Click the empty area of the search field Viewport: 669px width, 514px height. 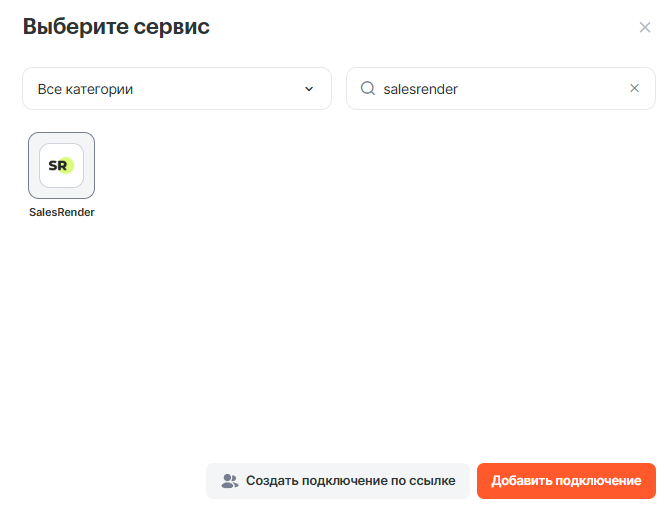(x=550, y=88)
